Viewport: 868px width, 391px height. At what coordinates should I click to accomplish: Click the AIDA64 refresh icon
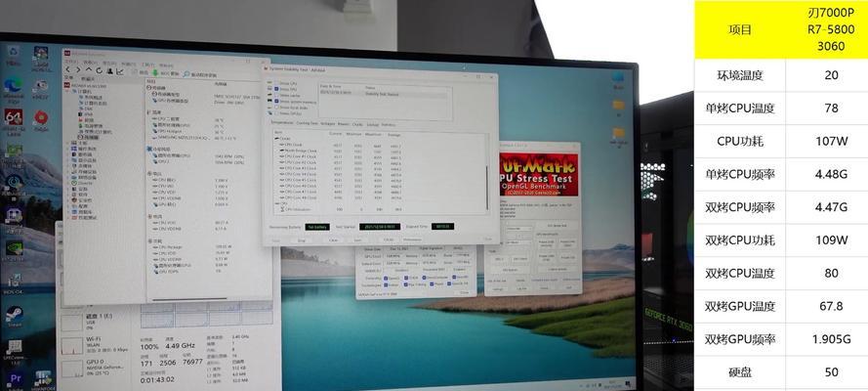(99, 70)
